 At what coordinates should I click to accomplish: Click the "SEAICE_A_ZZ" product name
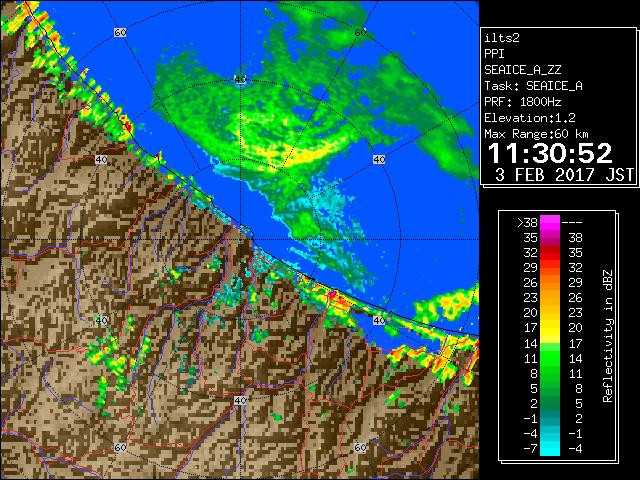click(522, 70)
